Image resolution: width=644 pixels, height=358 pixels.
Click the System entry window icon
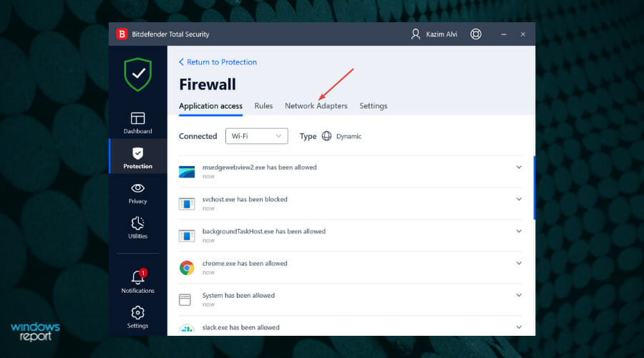(185, 299)
